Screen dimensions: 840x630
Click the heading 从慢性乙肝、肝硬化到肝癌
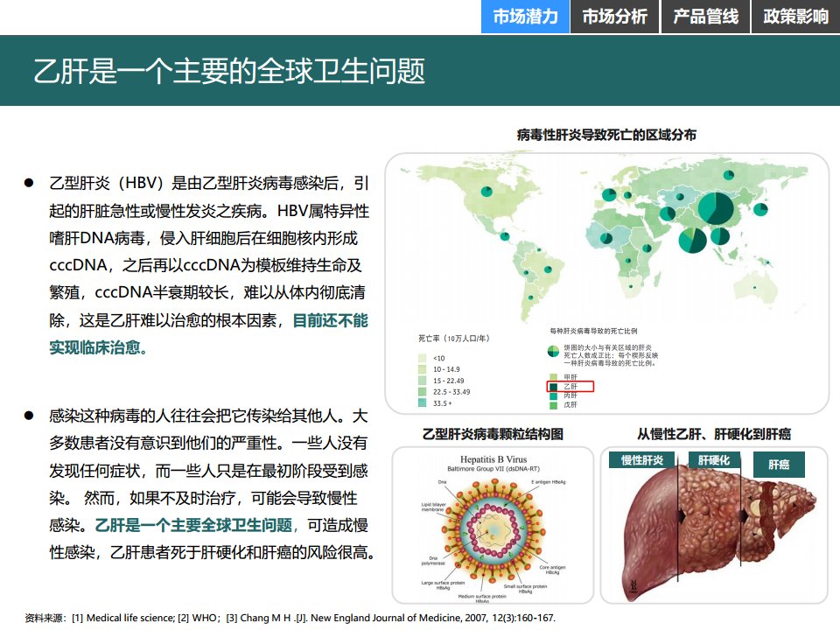(714, 434)
